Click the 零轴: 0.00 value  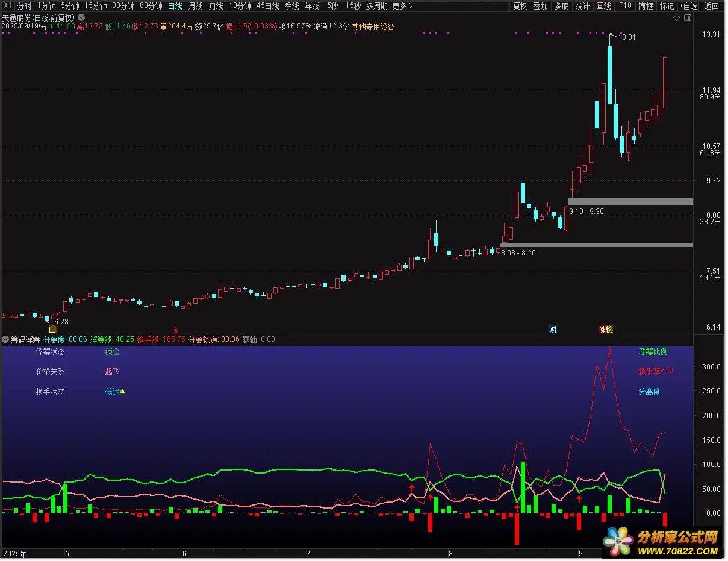259,339
